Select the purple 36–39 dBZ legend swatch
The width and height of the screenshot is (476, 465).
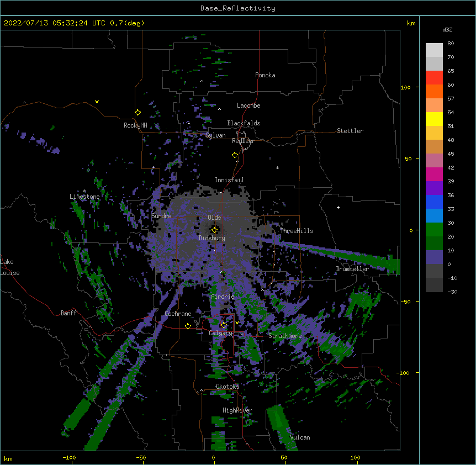(434, 188)
